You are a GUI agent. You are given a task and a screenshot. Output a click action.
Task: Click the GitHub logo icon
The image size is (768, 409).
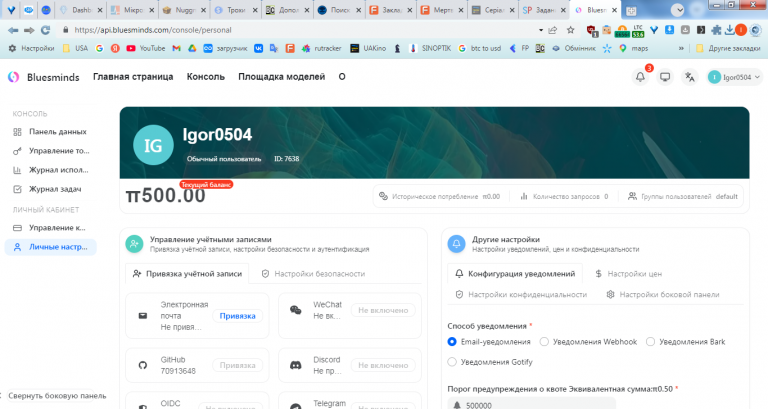pyautogui.click(x=143, y=365)
